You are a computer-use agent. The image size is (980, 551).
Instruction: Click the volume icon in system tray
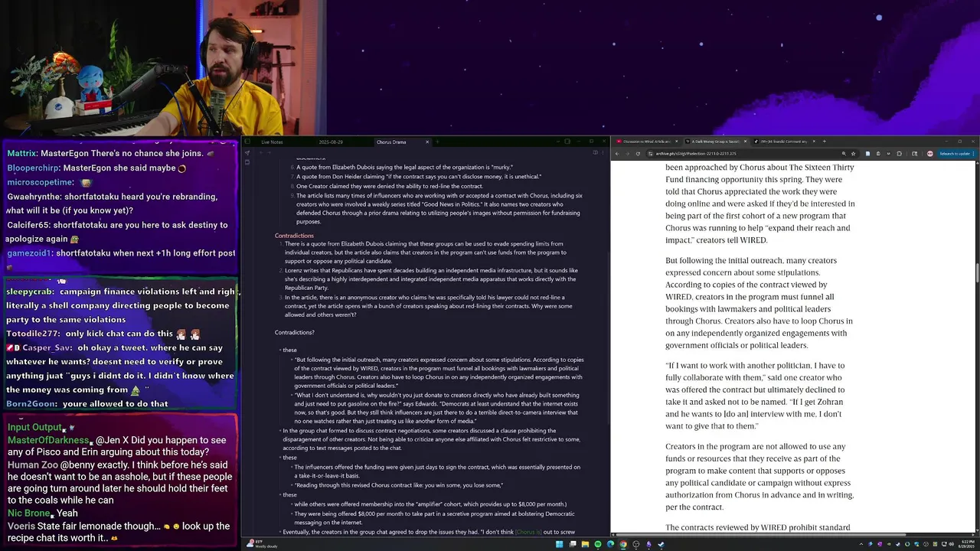click(952, 544)
